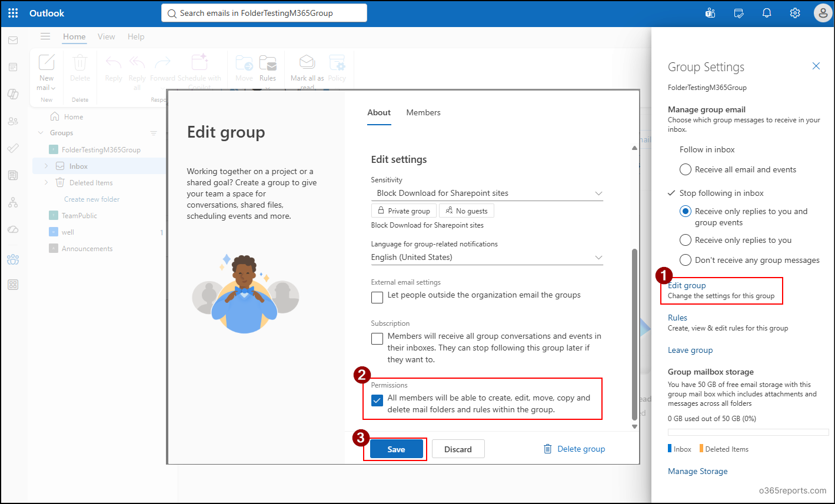Open the Help ribbon tab
Viewport: 835px width, 504px height.
coord(136,36)
